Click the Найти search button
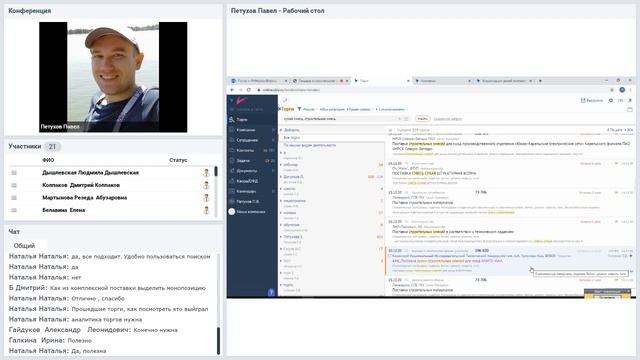The width and height of the screenshot is (640, 360). point(422,119)
